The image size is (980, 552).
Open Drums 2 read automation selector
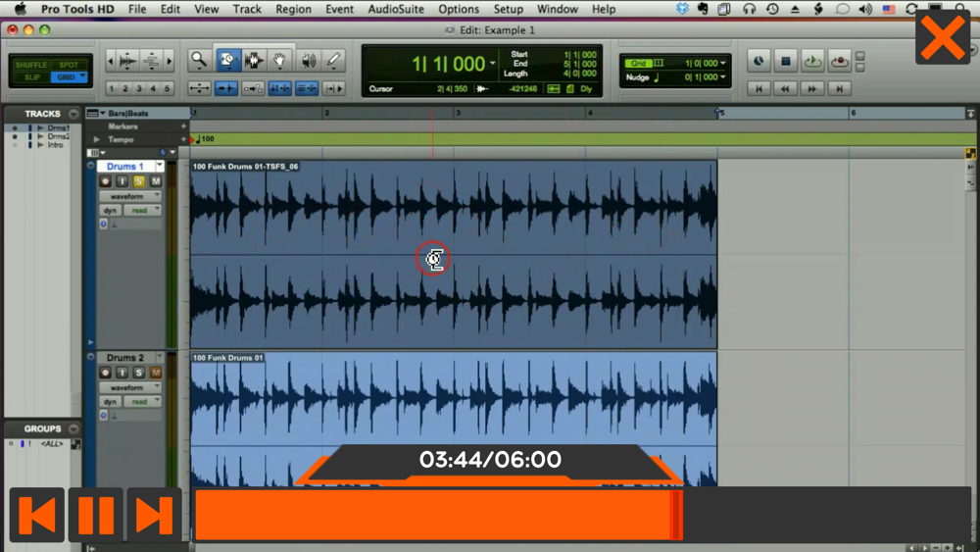coord(142,402)
